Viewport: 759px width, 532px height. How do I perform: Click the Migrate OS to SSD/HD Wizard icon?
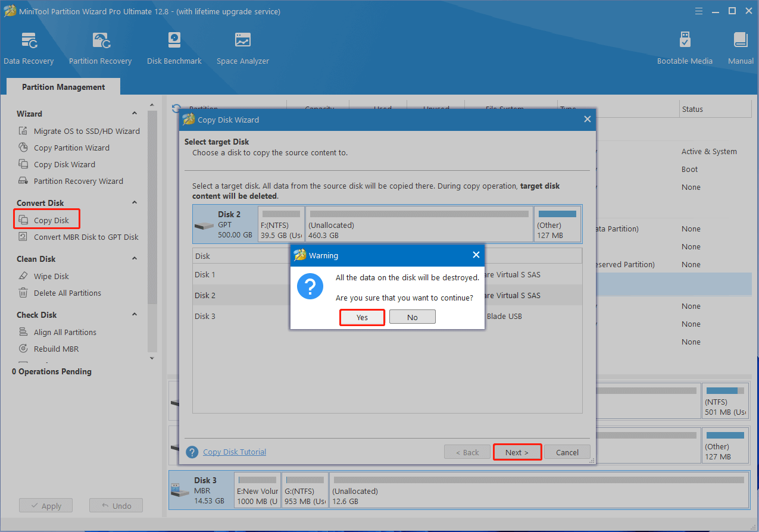point(23,131)
